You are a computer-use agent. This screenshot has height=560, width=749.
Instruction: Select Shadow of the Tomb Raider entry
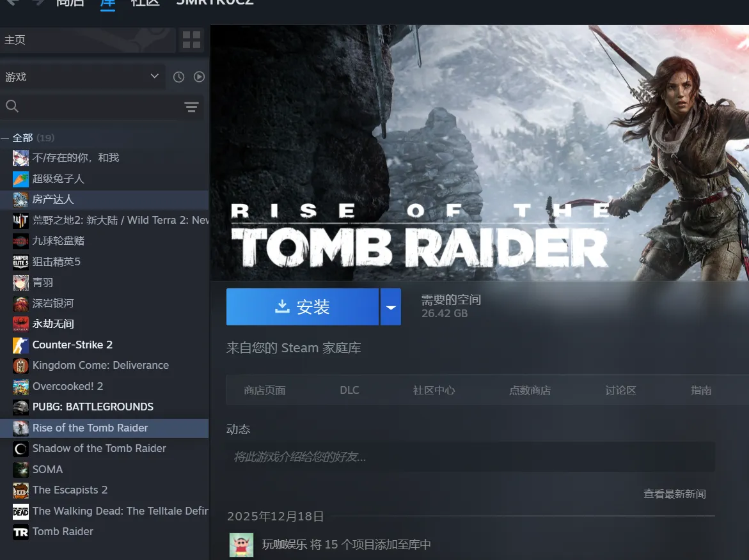tap(99, 449)
